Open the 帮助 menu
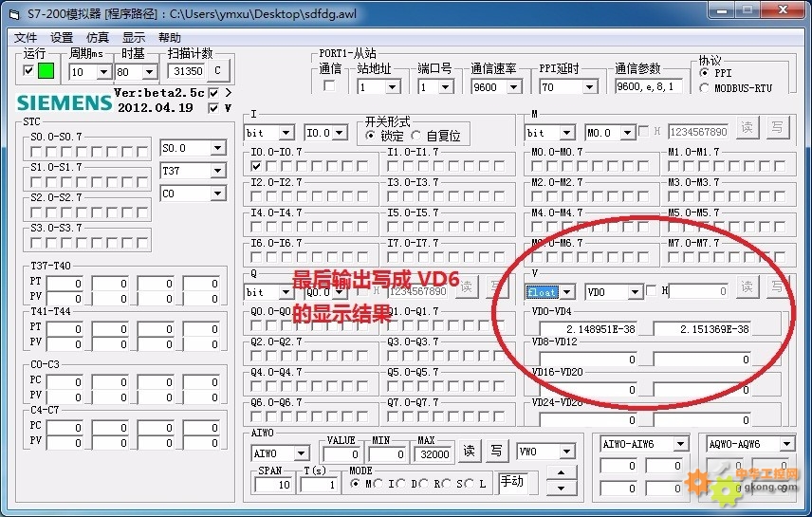 170,37
